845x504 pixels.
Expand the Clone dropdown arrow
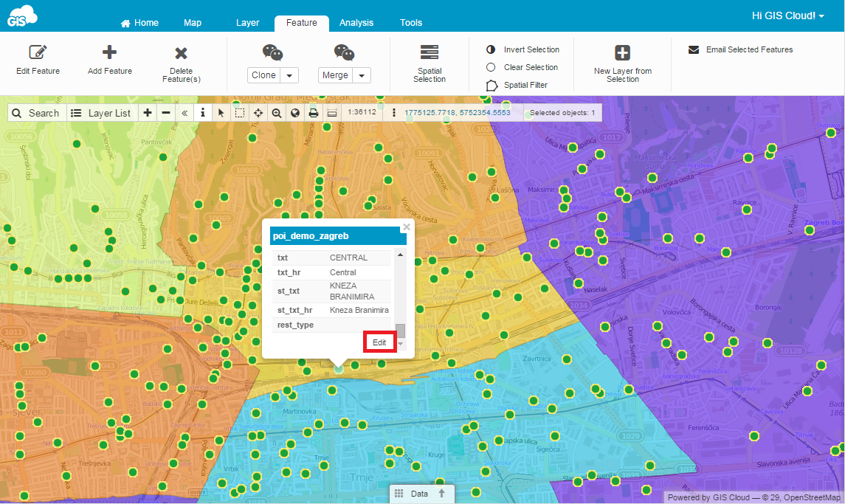290,75
